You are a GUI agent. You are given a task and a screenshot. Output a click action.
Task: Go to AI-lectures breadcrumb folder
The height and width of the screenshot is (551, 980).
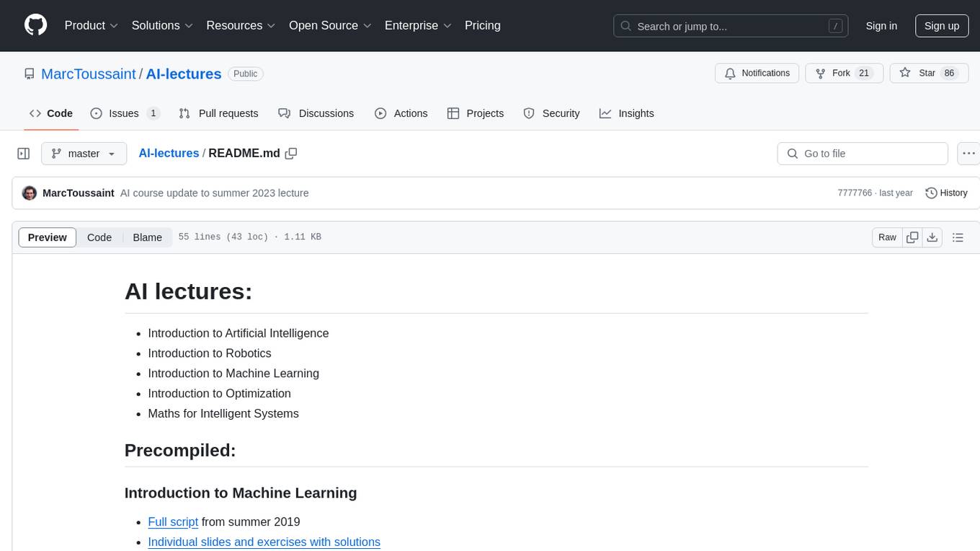pyautogui.click(x=169, y=154)
